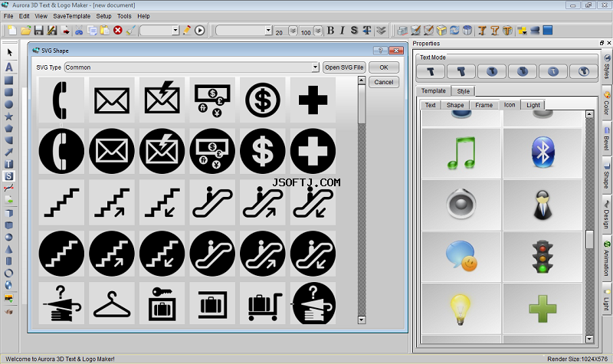
Task: Expand the font size 20 dropdown
Action: click(293, 31)
